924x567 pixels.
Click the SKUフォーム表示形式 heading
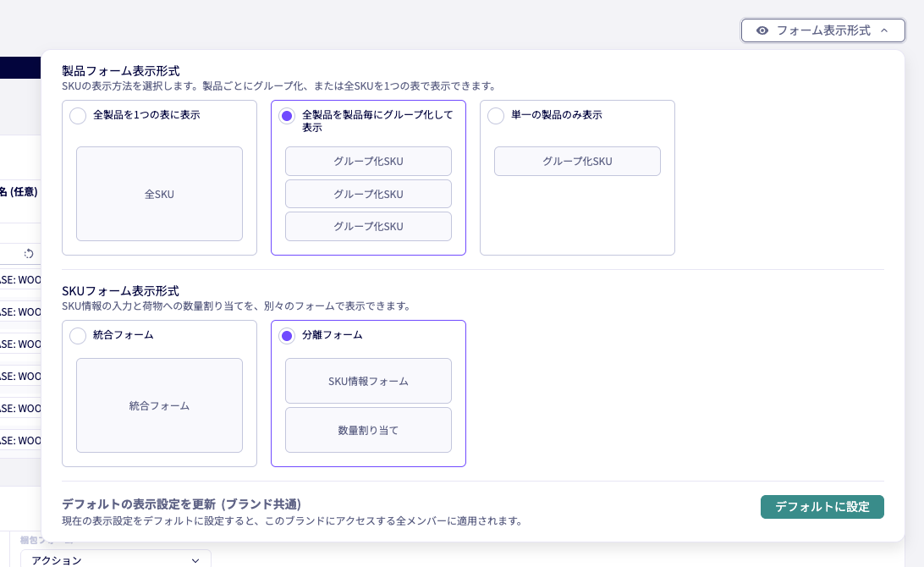(121, 291)
